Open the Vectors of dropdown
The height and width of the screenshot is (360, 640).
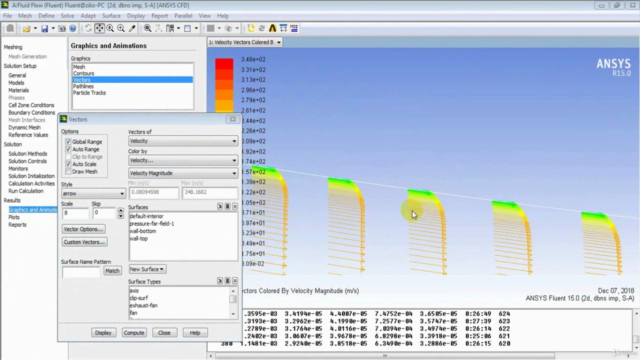click(x=183, y=141)
